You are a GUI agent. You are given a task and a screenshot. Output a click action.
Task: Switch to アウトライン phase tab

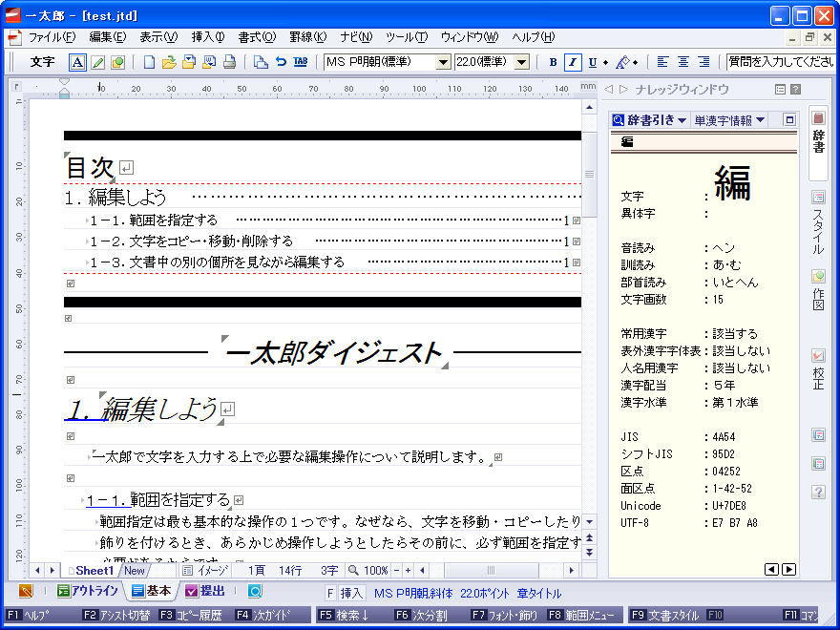click(x=88, y=592)
